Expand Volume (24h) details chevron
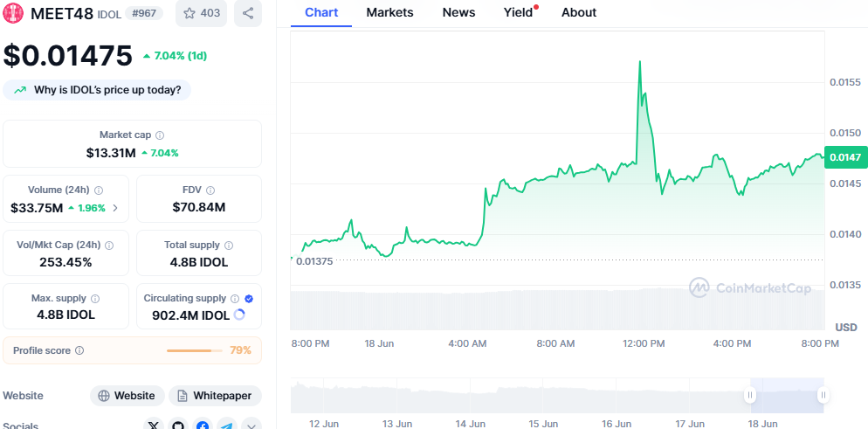Image resolution: width=868 pixels, height=429 pixels. (115, 208)
